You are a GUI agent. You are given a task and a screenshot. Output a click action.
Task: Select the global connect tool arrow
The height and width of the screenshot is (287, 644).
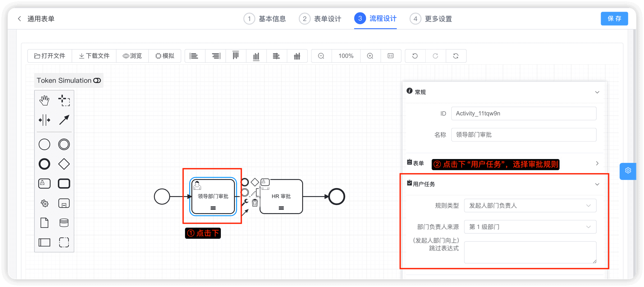pyautogui.click(x=64, y=120)
